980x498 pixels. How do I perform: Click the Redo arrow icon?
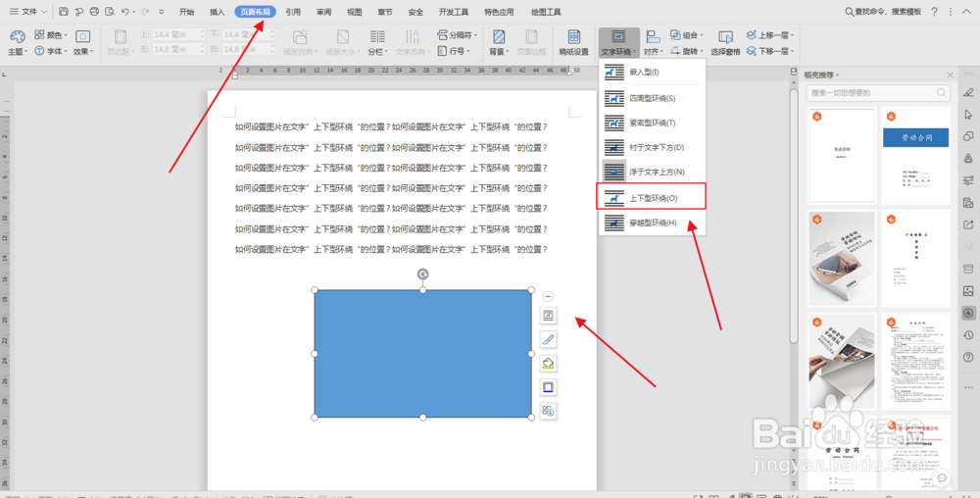click(x=146, y=11)
